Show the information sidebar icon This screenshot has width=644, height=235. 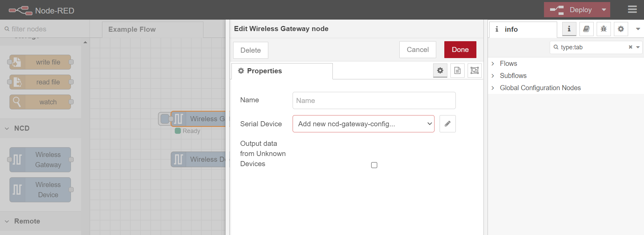click(569, 29)
